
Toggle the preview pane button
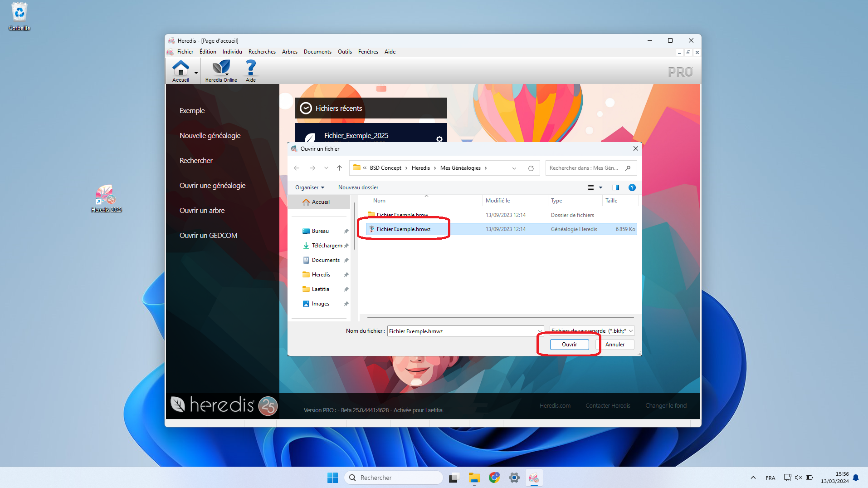(615, 187)
